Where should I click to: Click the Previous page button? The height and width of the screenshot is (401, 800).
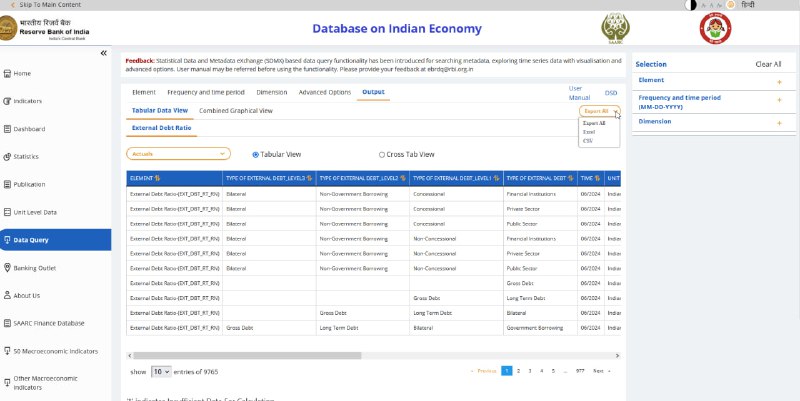point(483,371)
